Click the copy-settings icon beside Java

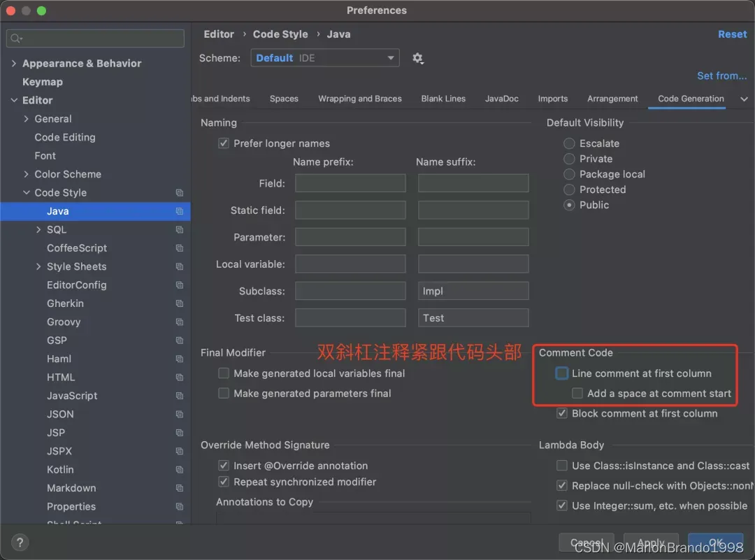(180, 211)
